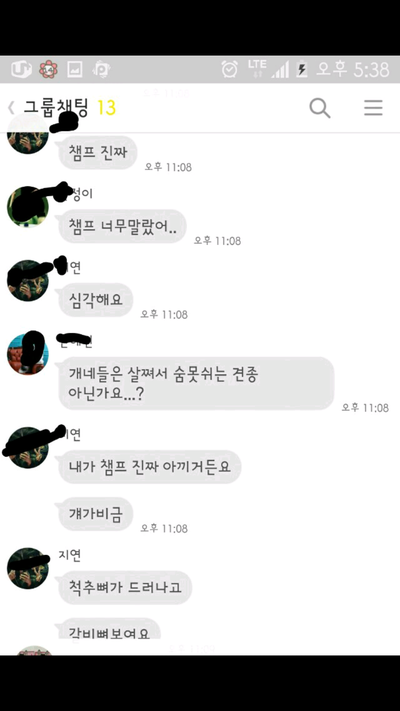Tap the alarm clock status icon
This screenshot has height=711, width=400.
coord(229,69)
